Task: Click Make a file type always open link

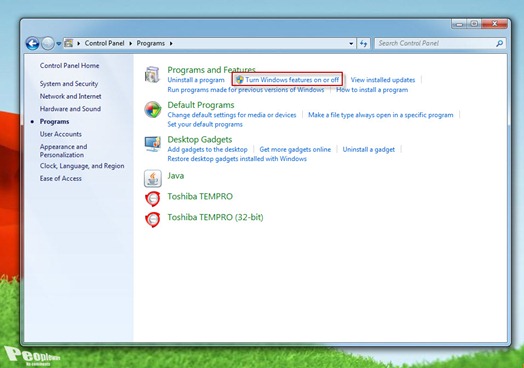Action: [x=381, y=115]
